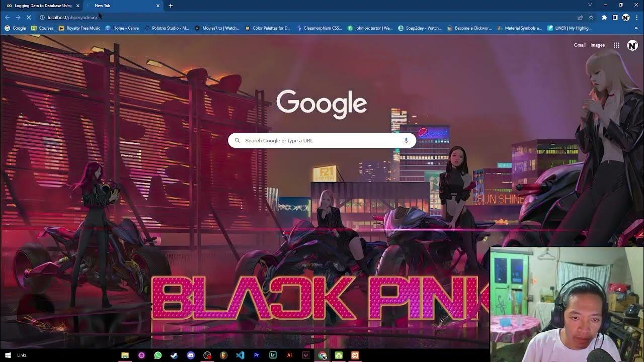Click the address bar showing localhost/phpmyadmin
The image size is (644, 362).
coord(307,17)
